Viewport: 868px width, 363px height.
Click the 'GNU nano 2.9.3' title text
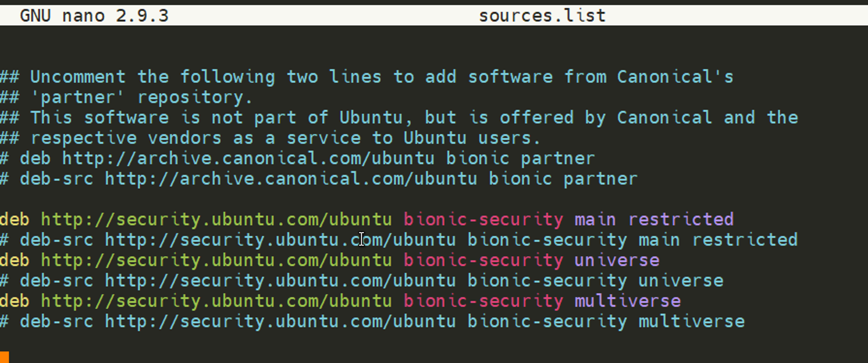[x=94, y=16]
